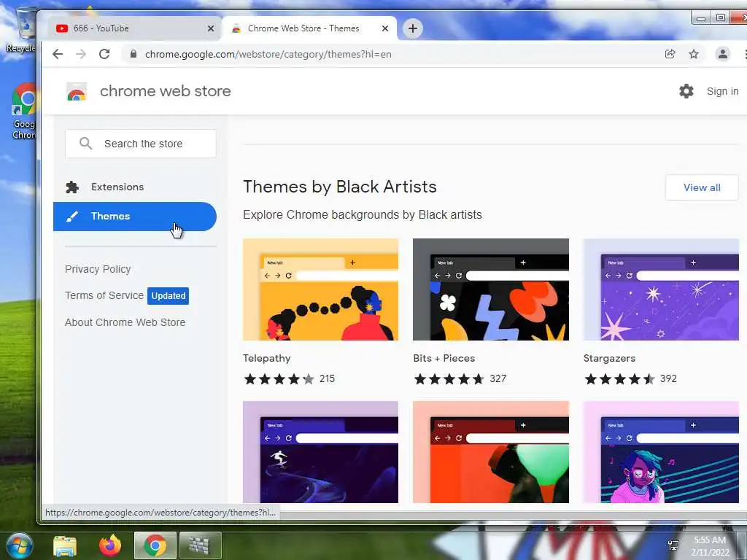Open the Bits + Pieces theme thumbnail

pos(491,289)
